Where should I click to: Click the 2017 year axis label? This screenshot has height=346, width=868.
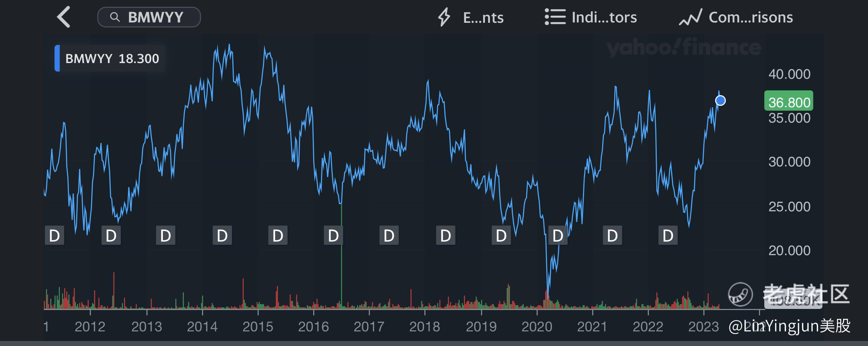pos(369,326)
